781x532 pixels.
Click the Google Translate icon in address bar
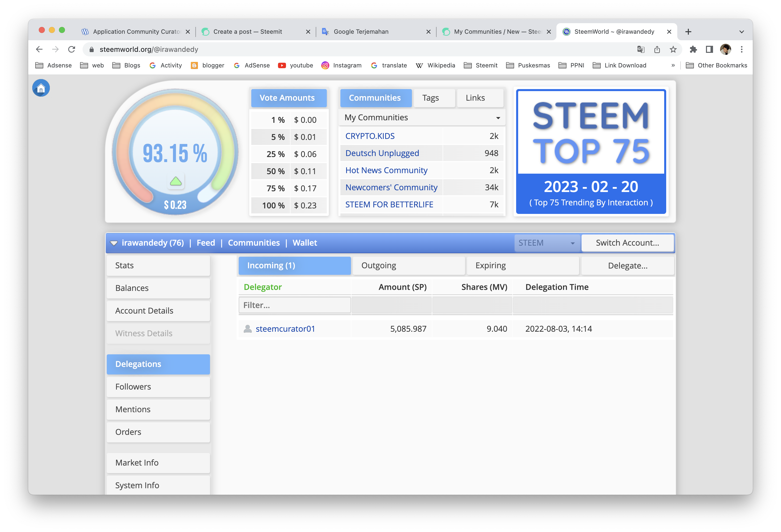(641, 49)
